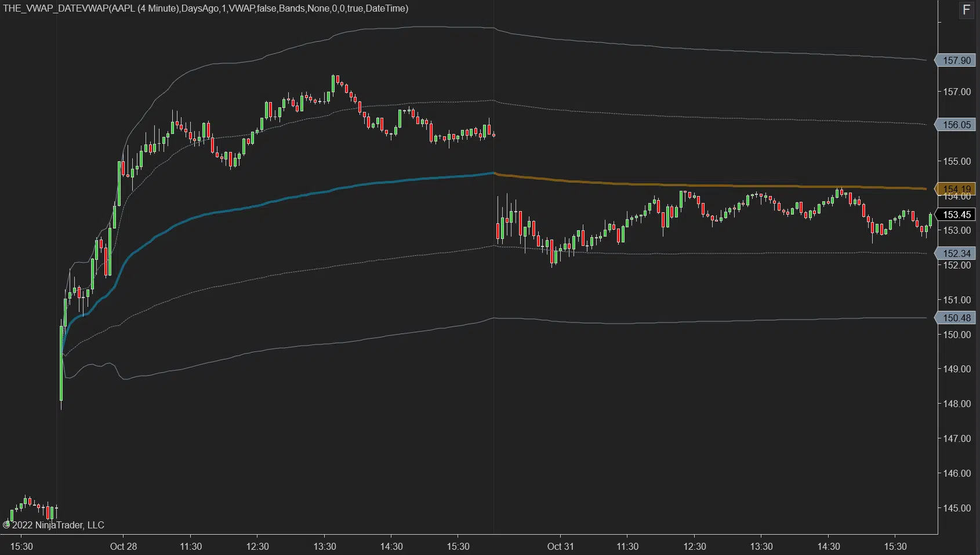Click the 13:30 label after Oct 28

pyautogui.click(x=325, y=546)
